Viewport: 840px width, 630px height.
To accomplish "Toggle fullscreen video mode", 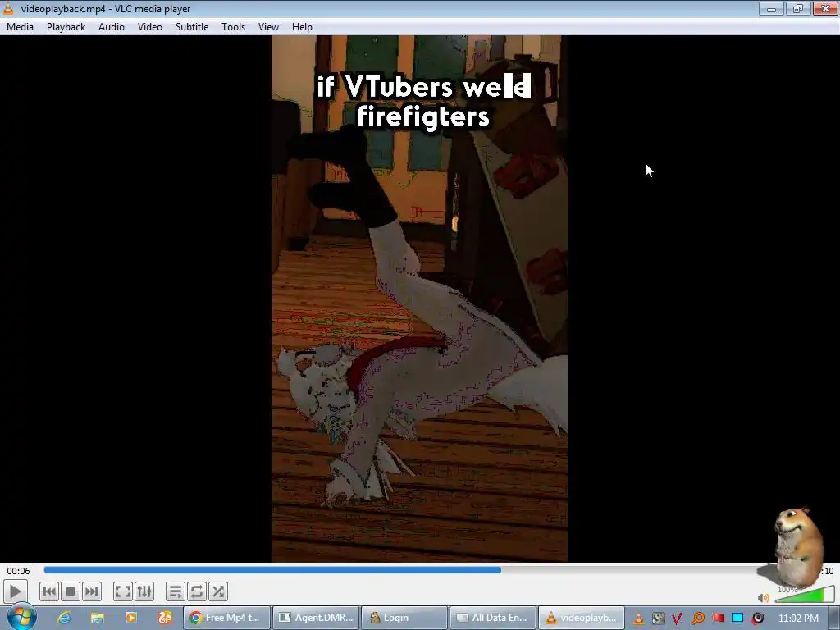I will tap(123, 592).
